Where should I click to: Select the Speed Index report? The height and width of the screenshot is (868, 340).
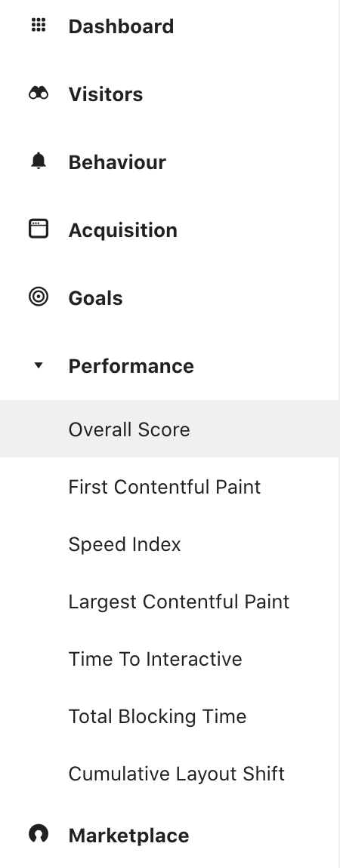tap(125, 544)
